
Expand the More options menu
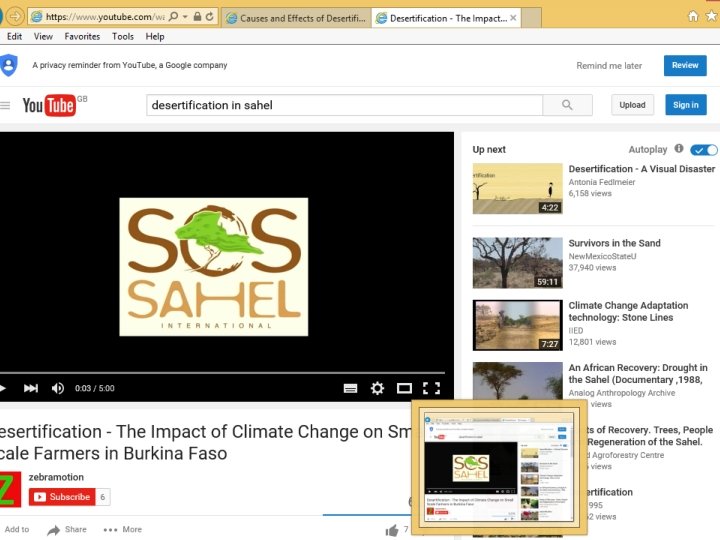pyautogui.click(x=123, y=529)
